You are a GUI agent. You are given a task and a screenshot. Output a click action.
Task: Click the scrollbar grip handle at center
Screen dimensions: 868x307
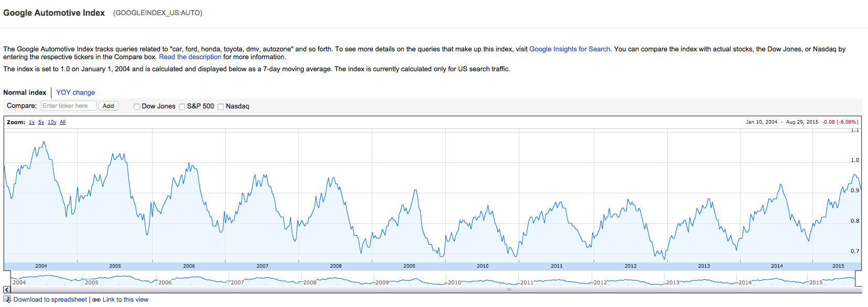(509, 289)
